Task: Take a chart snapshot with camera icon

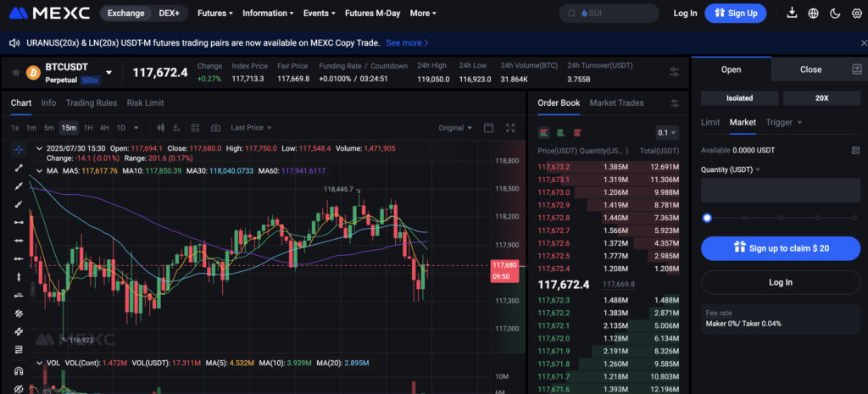Action: coord(215,128)
